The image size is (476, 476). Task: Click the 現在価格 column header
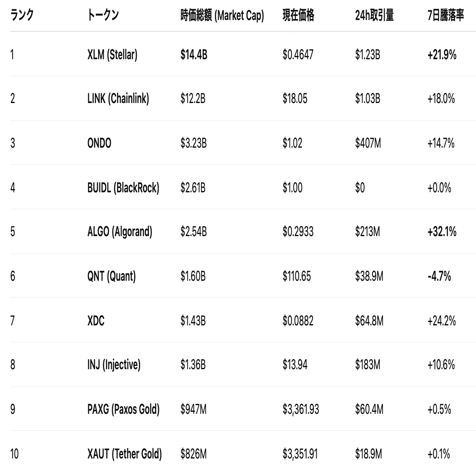(x=298, y=16)
